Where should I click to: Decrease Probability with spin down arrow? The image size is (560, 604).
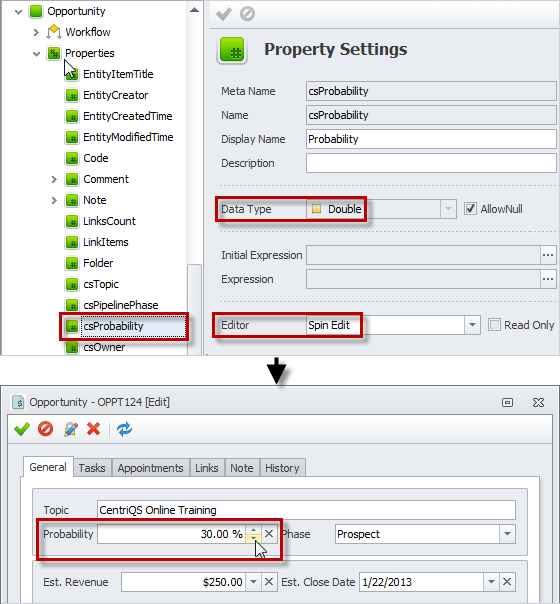point(253,538)
